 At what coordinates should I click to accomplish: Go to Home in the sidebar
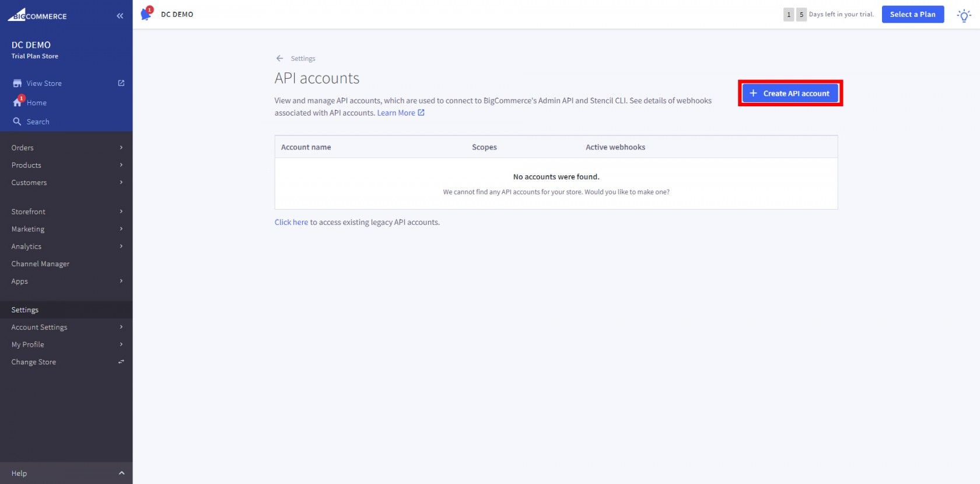click(36, 103)
